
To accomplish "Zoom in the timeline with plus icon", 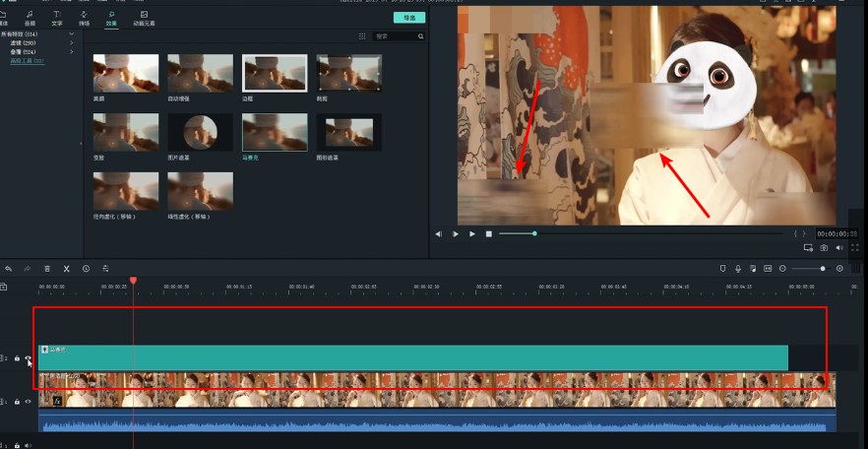I will 839,269.
